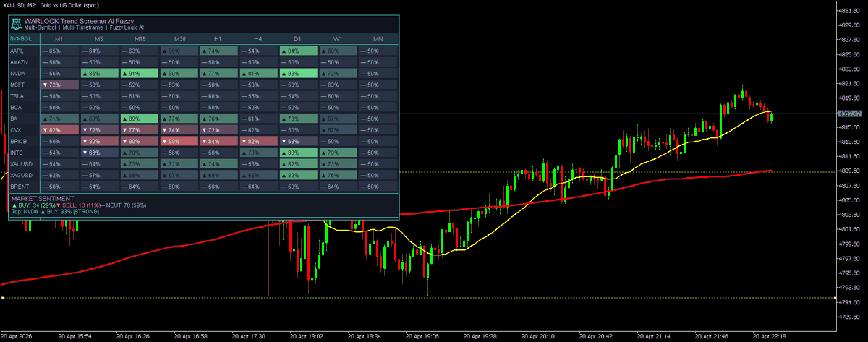868x342 pixels.
Task: Click the MSFT symbol row label
Action: 17,85
